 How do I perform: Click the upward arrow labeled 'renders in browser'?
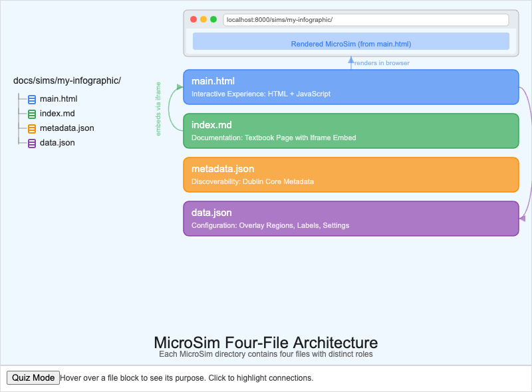click(350, 61)
